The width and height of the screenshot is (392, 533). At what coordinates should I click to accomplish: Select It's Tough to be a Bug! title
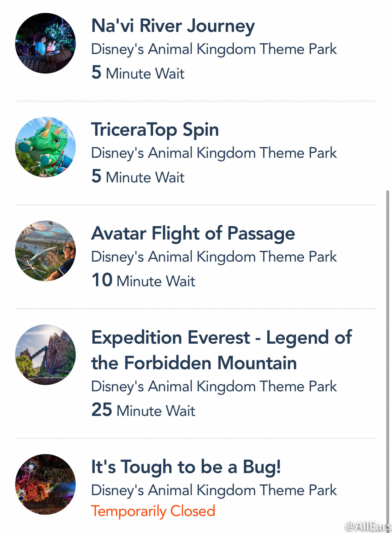click(x=186, y=467)
